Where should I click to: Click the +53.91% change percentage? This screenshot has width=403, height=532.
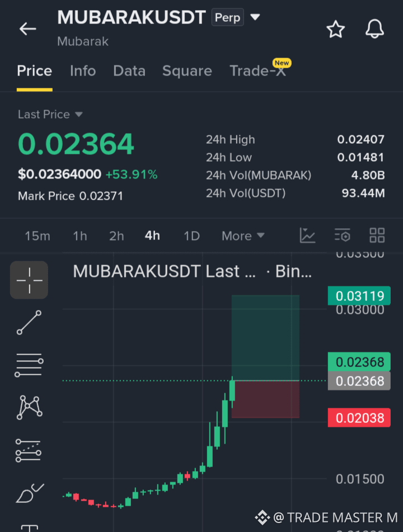tap(132, 175)
